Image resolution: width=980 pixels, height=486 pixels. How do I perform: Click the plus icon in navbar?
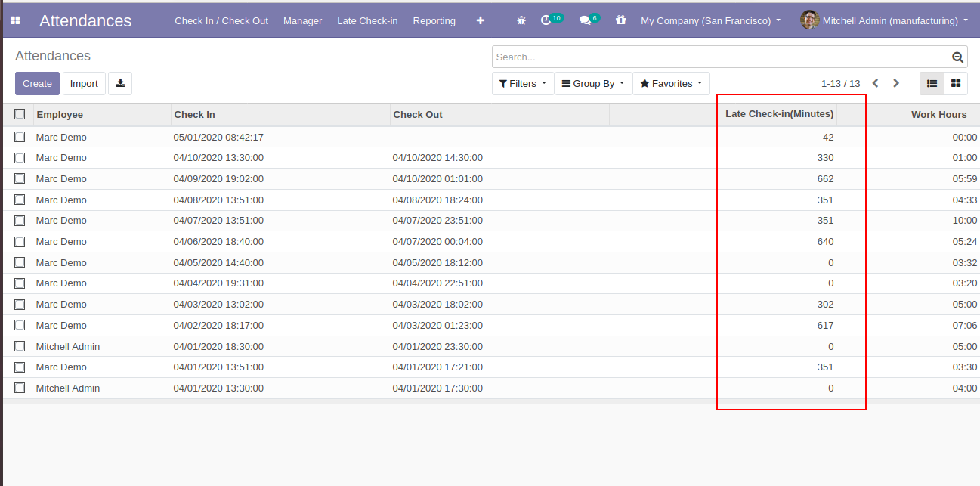tap(481, 20)
